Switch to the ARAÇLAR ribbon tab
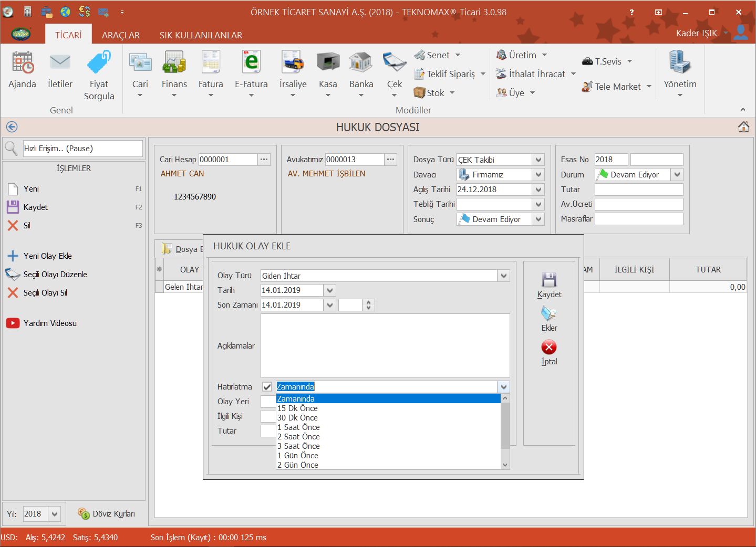The image size is (756, 547). [121, 35]
